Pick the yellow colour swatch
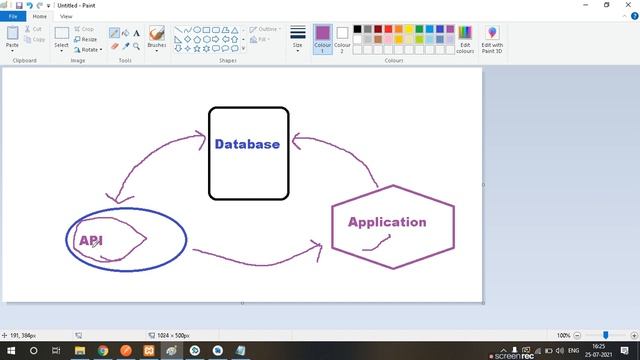640x360 pixels. [409, 29]
